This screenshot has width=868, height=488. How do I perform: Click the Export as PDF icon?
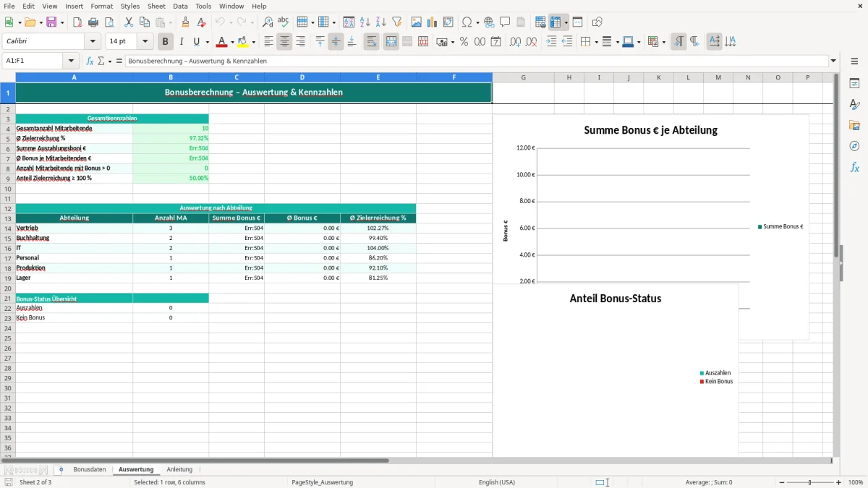point(77,22)
